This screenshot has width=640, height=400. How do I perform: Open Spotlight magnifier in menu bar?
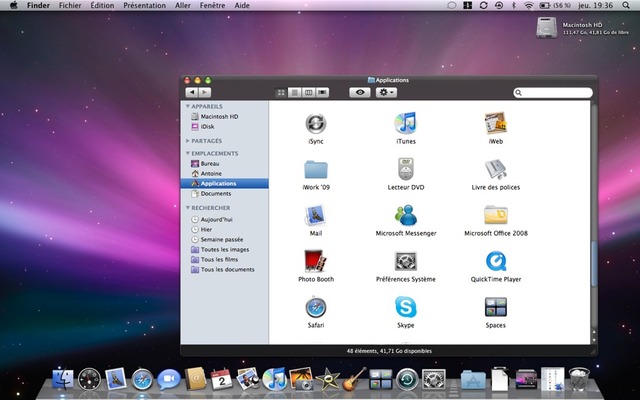[x=626, y=5]
